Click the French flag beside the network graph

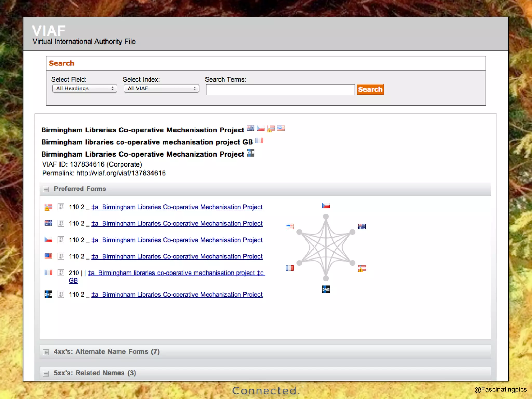coord(289,268)
